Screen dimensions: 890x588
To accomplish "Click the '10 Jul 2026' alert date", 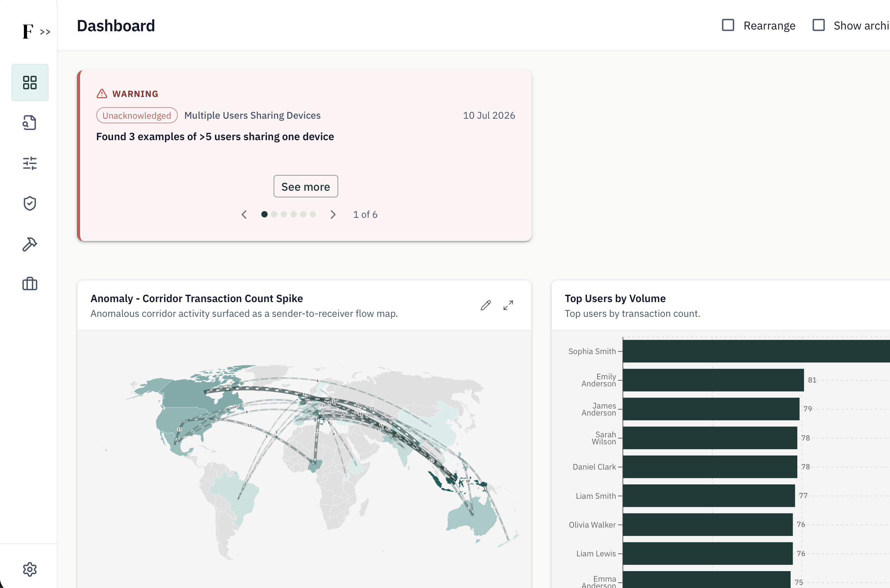I will click(x=489, y=116).
